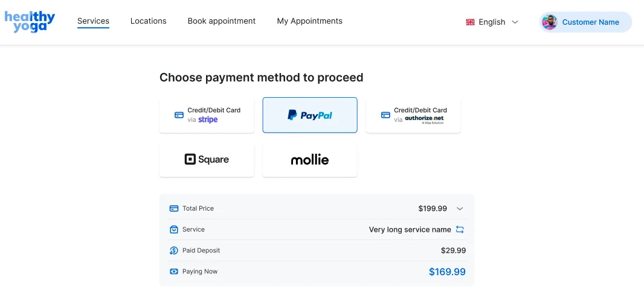Click the cash icon beside Paying Now
Viewport: 644px width, 300px height.
click(174, 272)
